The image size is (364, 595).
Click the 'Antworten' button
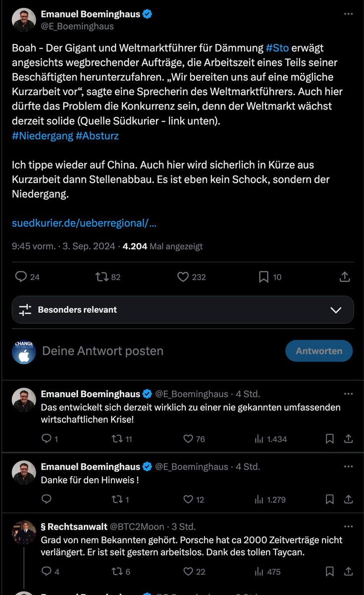319,351
